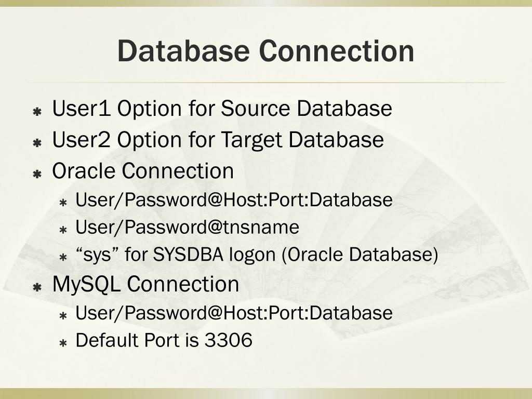Click the bullet before 'User2 Option for Target Database'
The image size is (532, 399).
coord(37,142)
